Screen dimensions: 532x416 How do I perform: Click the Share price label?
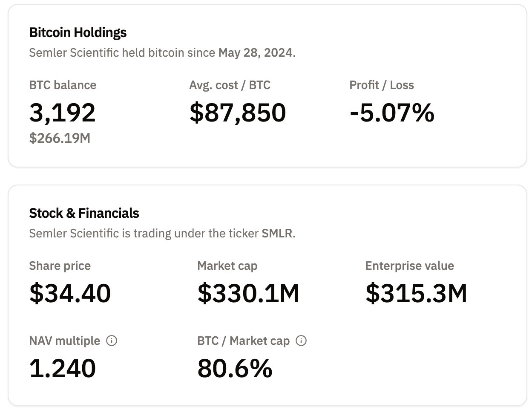[60, 266]
